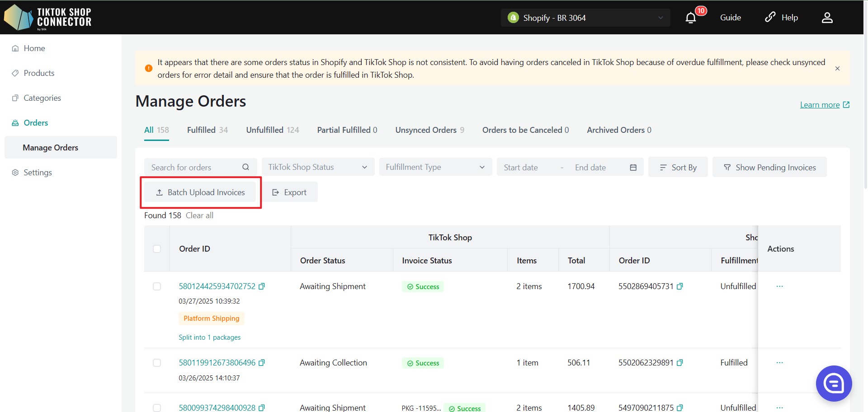Check the box for order 580119912673806496
This screenshot has height=412, width=868.
tap(157, 363)
